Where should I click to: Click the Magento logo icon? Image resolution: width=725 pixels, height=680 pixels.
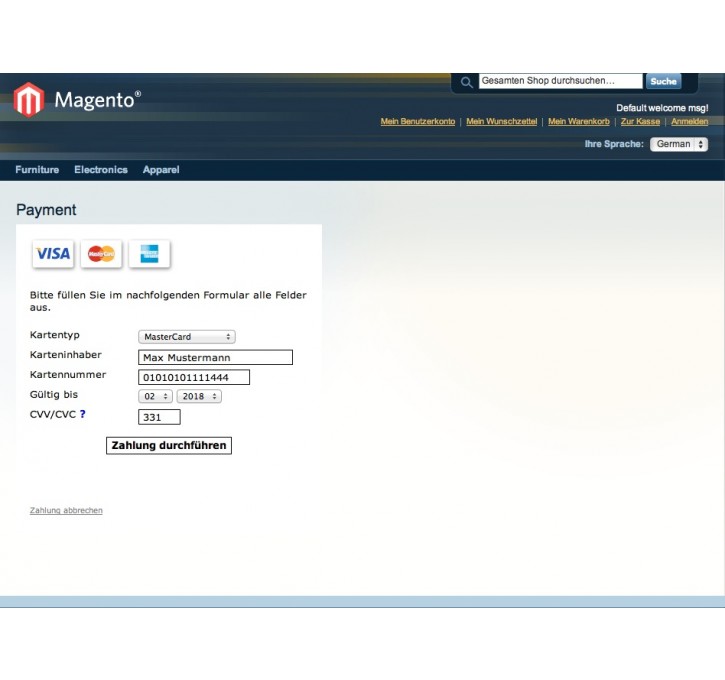(x=29, y=99)
